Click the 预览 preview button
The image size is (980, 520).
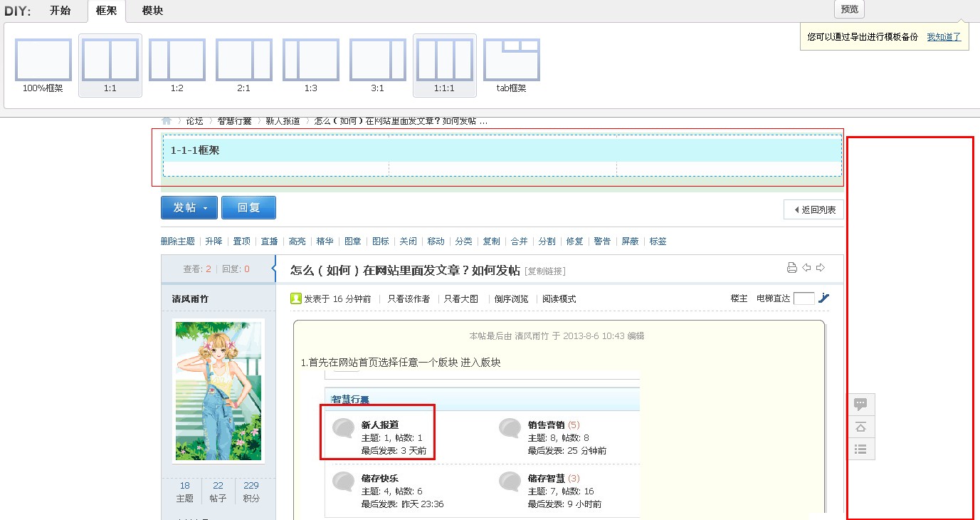click(x=849, y=9)
